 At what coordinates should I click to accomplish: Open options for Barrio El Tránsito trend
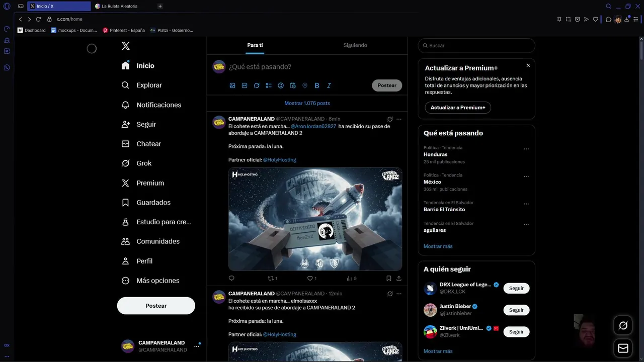click(526, 204)
